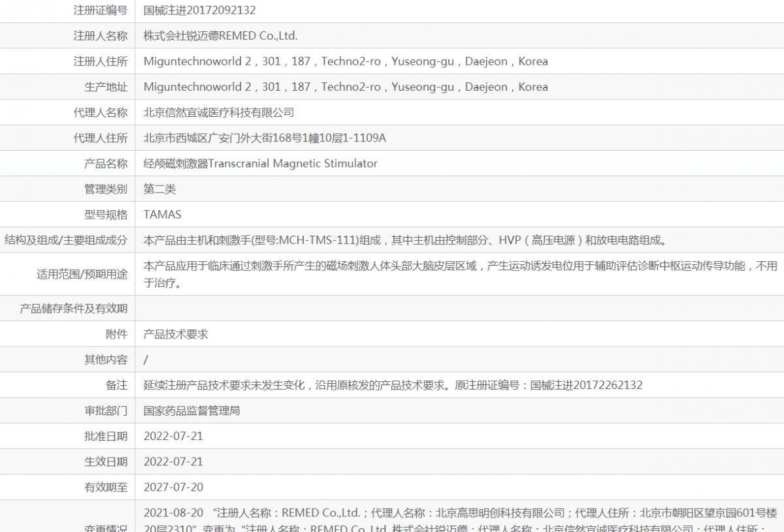Click the 附件 label
The height and width of the screenshot is (532, 784).
117,334
